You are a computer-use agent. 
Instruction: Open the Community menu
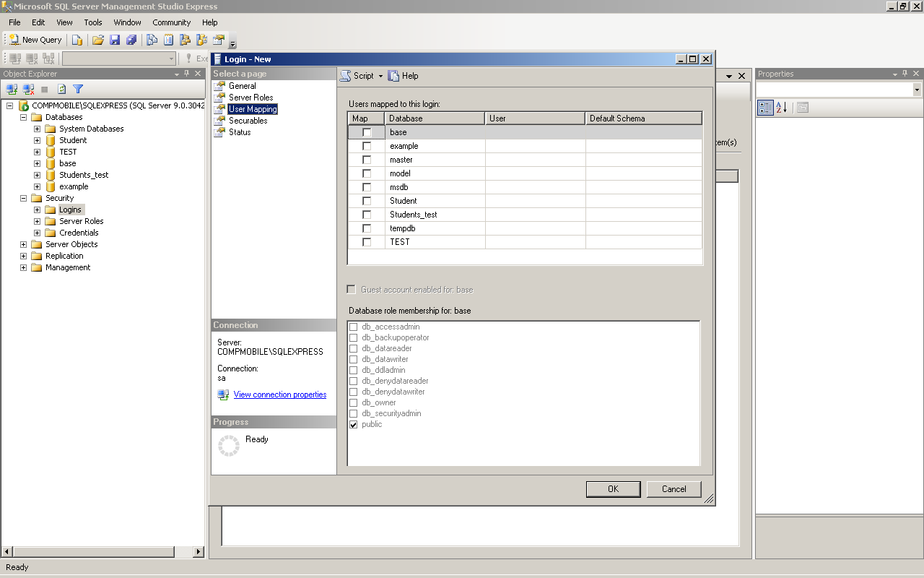tap(171, 22)
